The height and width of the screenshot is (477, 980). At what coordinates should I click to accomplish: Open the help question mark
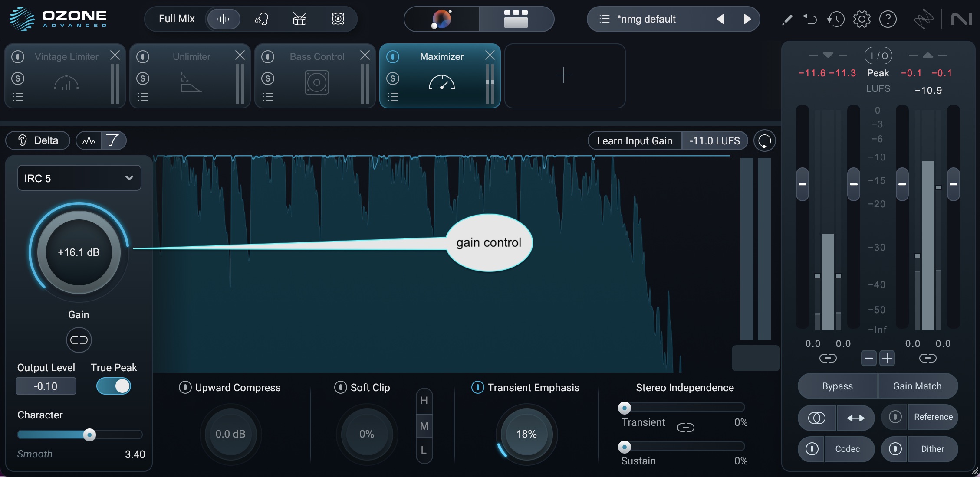pos(888,19)
